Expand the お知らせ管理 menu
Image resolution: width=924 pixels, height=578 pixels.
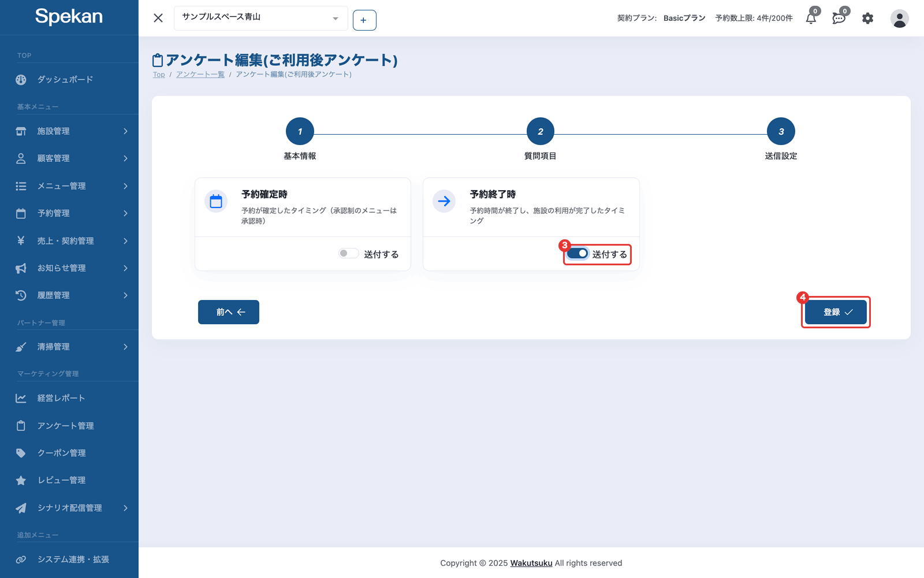click(x=69, y=268)
